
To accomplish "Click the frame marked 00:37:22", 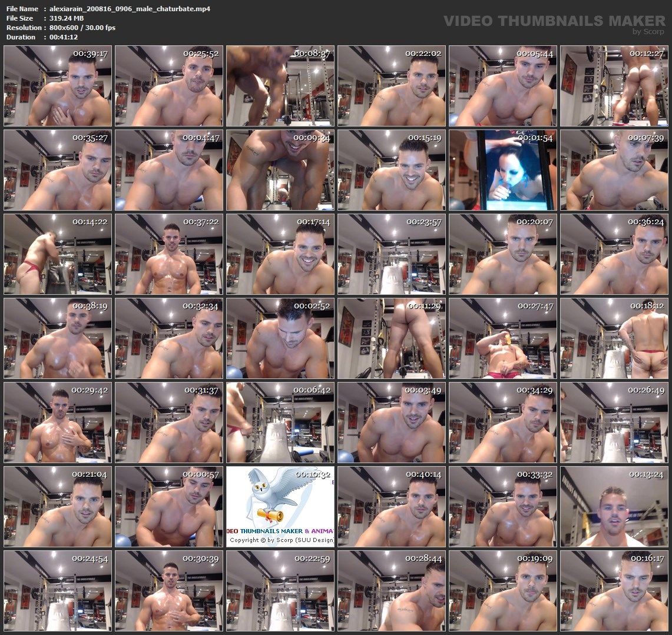I will coord(168,254).
